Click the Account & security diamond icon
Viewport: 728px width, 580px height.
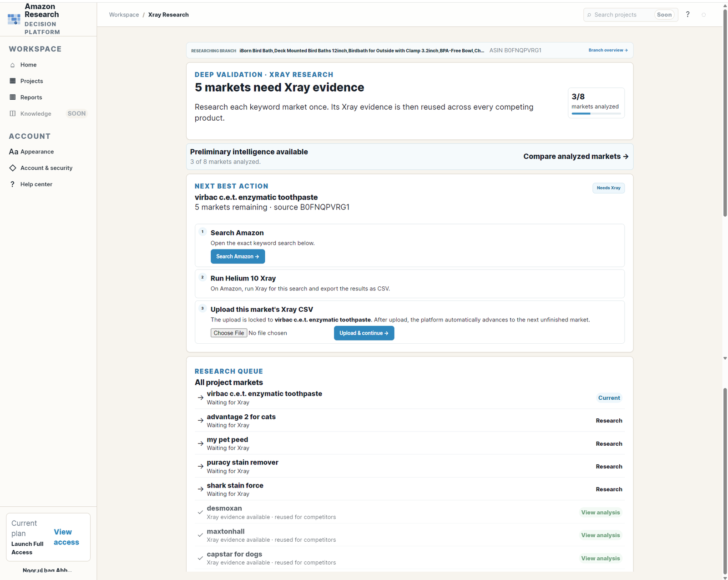[13, 168]
